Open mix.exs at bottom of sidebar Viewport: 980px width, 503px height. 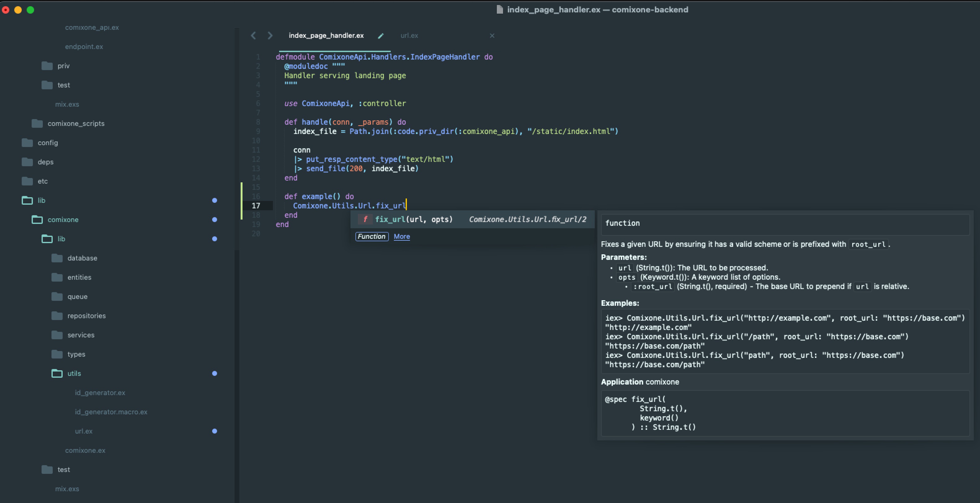[67, 488]
